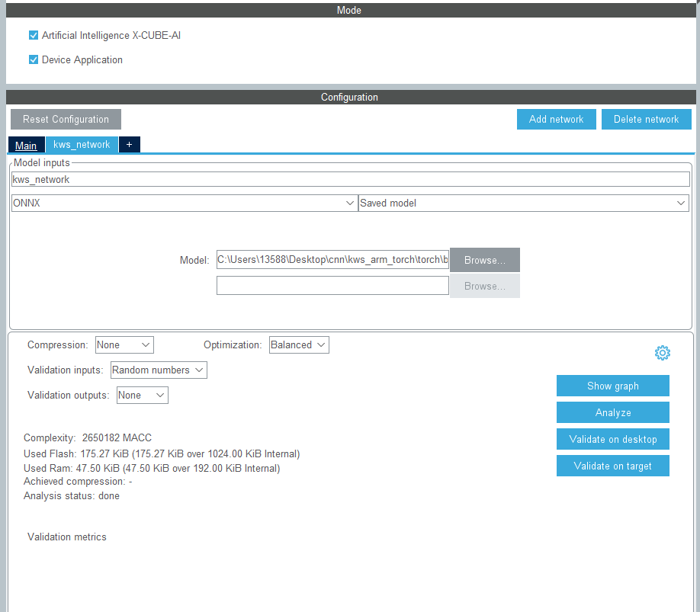Screen dimensions: 700x612
Task: Open the Optimization Balanced dropdown
Action: pyautogui.click(x=299, y=344)
